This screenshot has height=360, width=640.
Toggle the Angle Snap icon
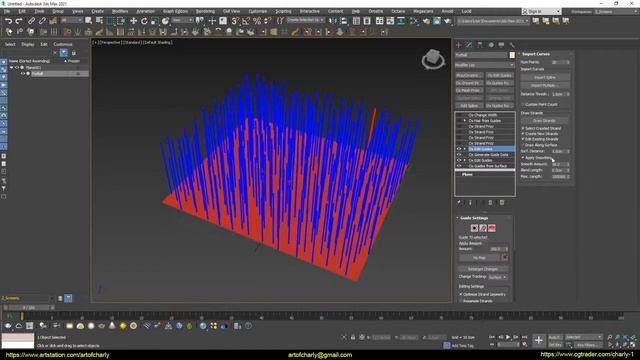[x=246, y=20]
